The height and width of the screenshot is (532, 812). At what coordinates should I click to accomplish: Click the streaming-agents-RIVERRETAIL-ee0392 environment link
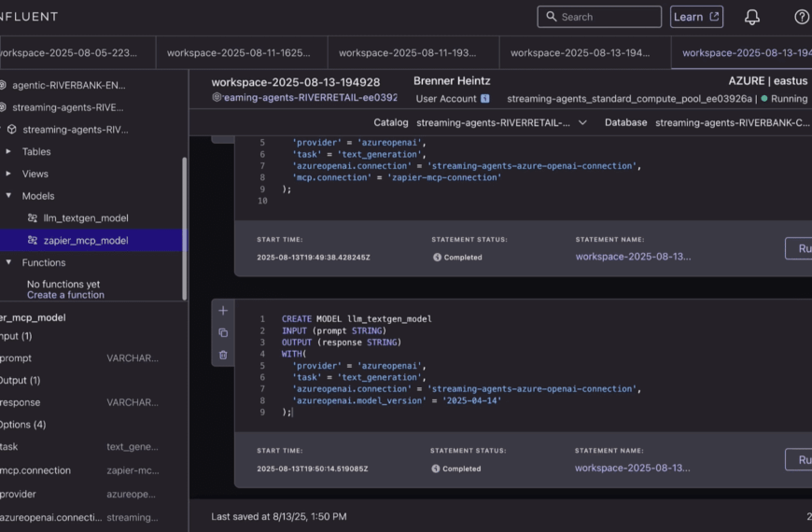pos(310,97)
